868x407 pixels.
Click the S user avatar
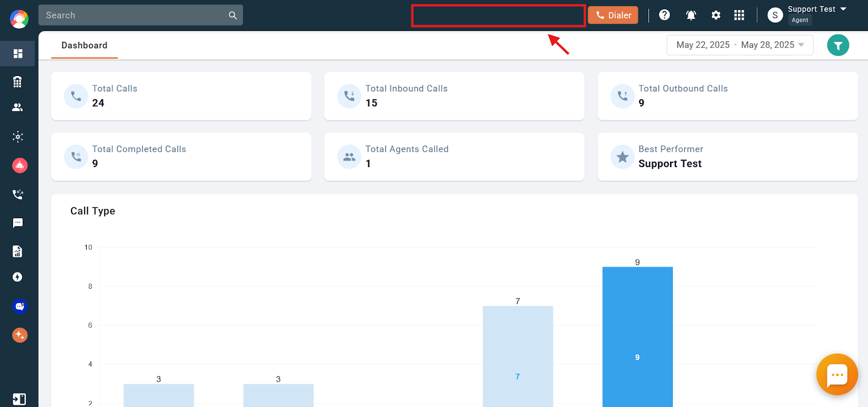tap(775, 15)
